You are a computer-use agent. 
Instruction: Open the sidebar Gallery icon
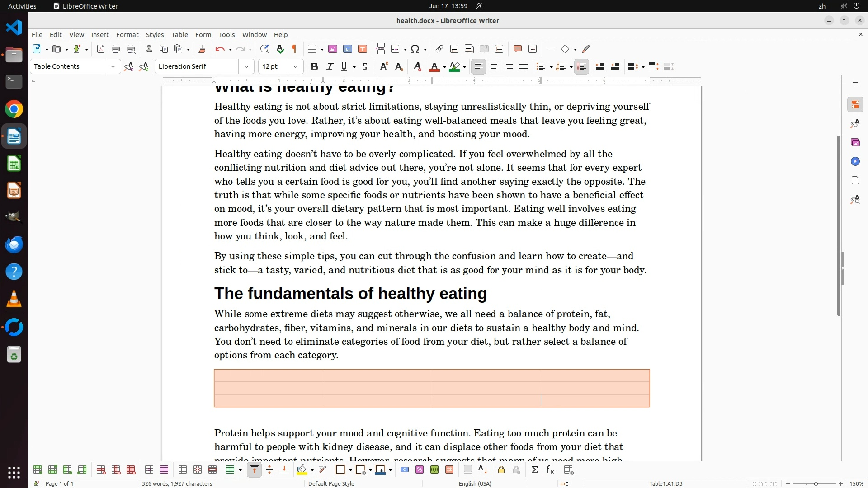855,142
